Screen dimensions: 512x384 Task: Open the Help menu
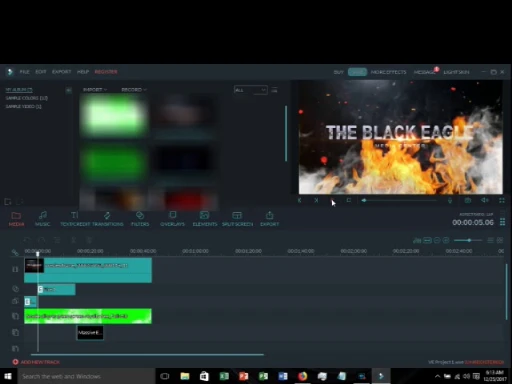coord(83,72)
